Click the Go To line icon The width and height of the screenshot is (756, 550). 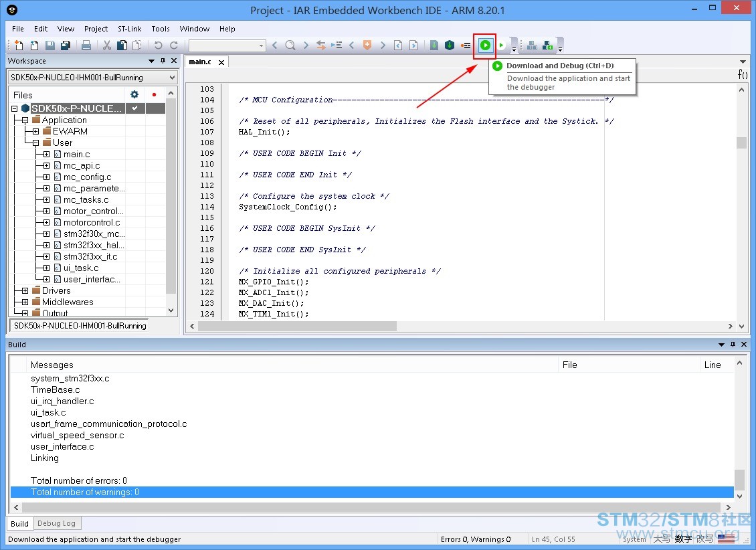(337, 45)
